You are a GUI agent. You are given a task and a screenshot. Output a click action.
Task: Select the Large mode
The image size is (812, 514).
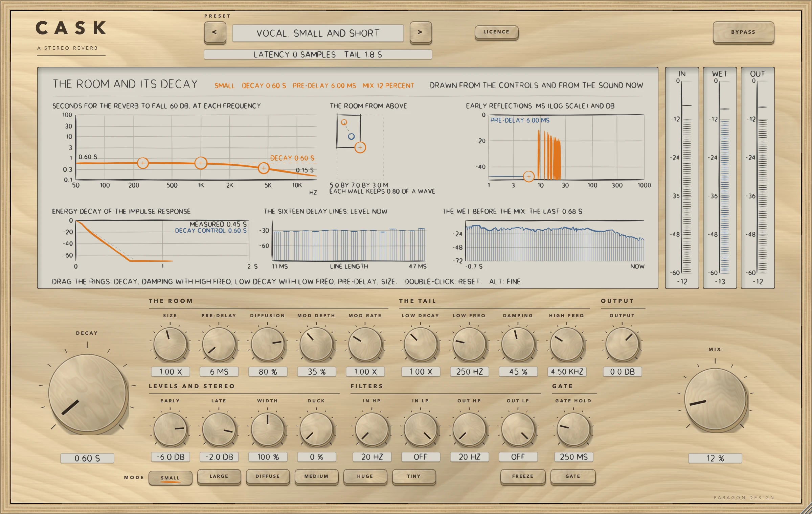click(x=219, y=476)
